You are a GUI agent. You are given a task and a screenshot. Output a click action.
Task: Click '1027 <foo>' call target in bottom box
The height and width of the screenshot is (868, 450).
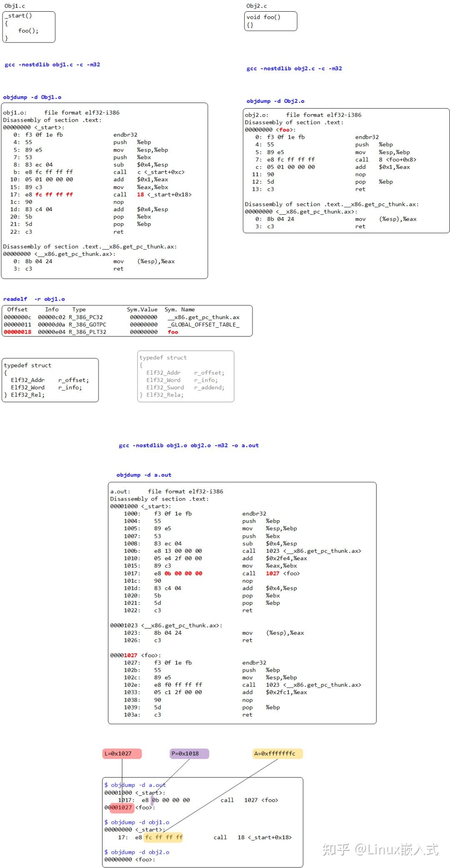click(261, 800)
